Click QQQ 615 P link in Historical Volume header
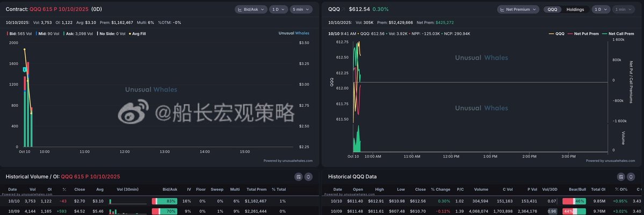 [90, 177]
